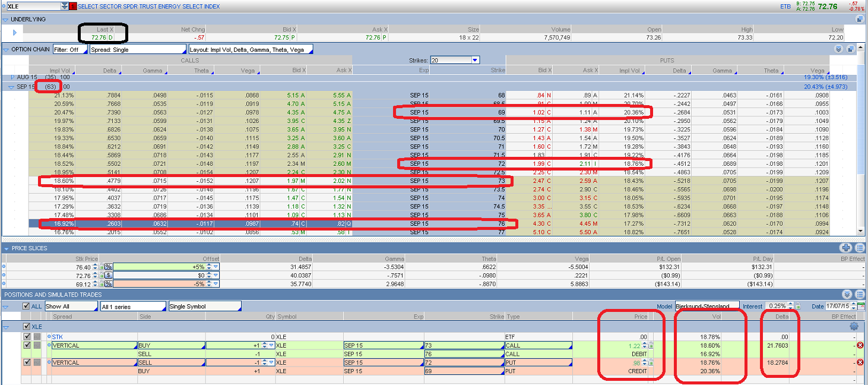Collapse the XLE positions group arrow
Image resolution: width=868 pixels, height=385 pixels.
coord(6,326)
